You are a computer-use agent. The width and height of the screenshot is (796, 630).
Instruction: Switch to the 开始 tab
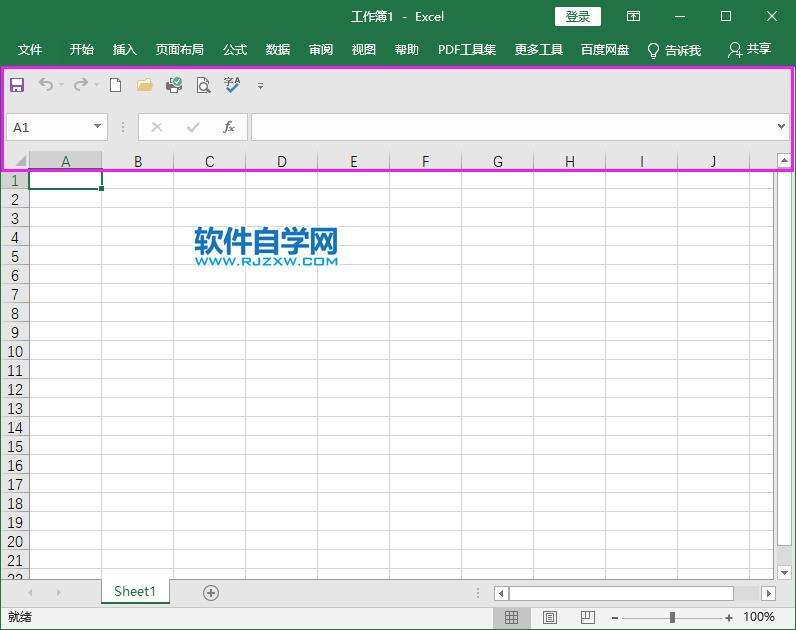(82, 50)
